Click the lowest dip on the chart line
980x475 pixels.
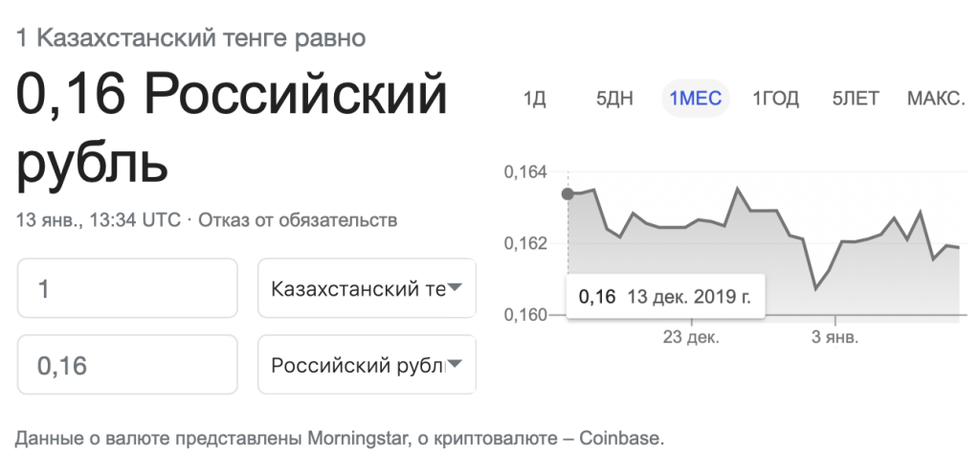(815, 289)
